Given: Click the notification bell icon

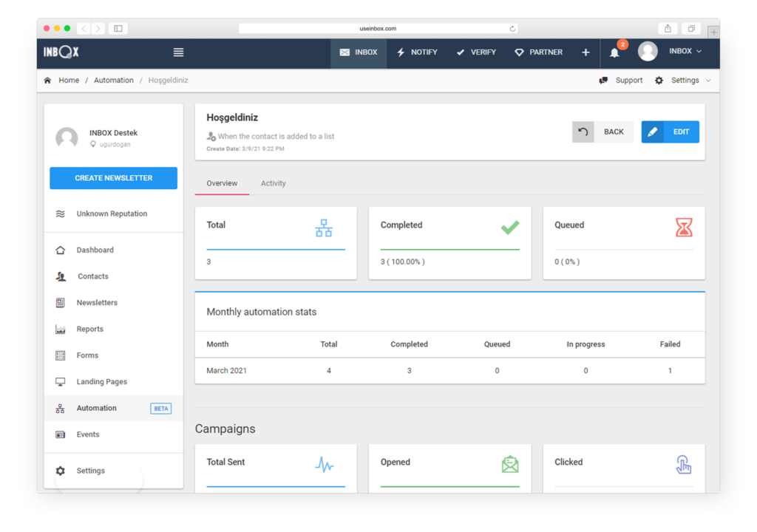Looking at the screenshot, I should coord(614,52).
